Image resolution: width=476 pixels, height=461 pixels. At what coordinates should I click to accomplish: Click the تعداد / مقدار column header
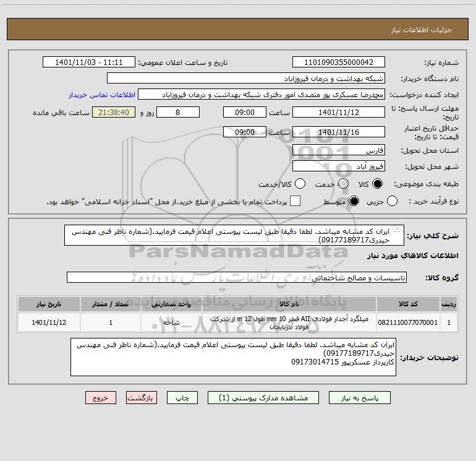coord(111,304)
